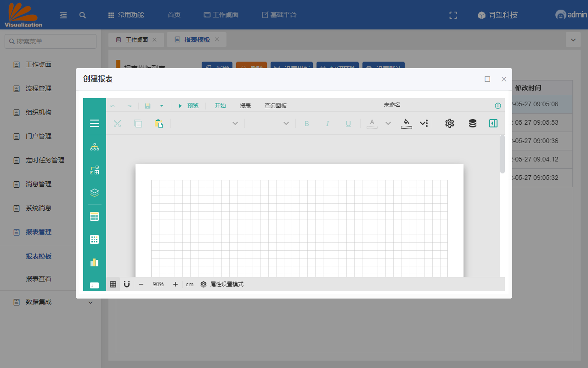The image size is (588, 368).
Task: Open the 查询面板 menu tab
Action: tap(275, 106)
